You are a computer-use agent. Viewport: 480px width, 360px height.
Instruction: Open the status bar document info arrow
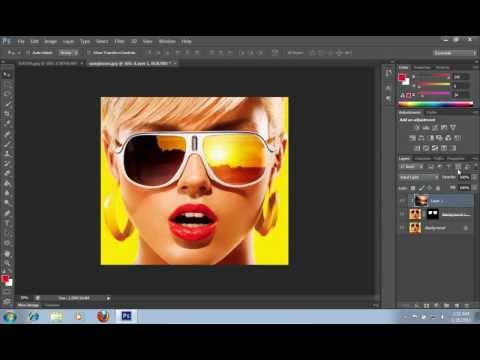click(108, 298)
